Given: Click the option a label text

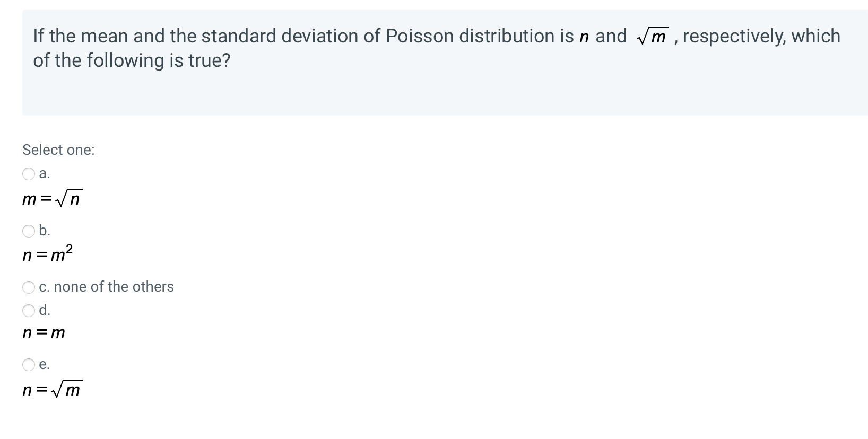Looking at the screenshot, I should click(x=44, y=174).
